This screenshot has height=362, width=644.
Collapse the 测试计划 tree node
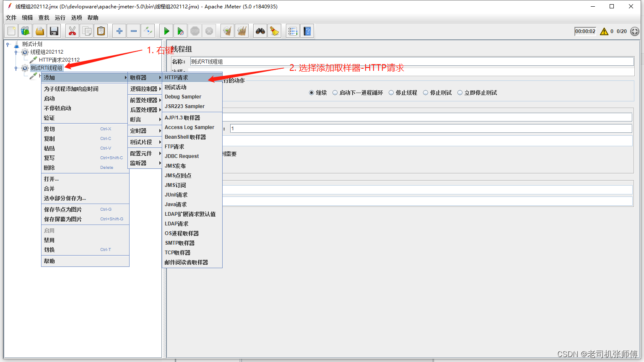pos(8,44)
